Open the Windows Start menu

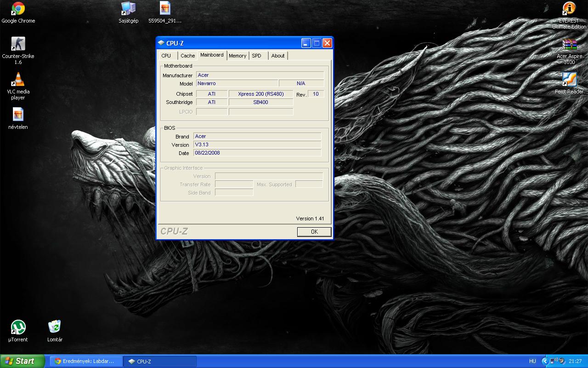pos(23,361)
